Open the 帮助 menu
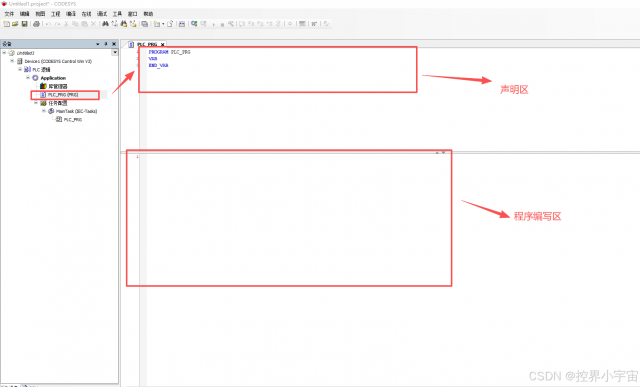Viewport: 640px width, 387px height. (148, 14)
